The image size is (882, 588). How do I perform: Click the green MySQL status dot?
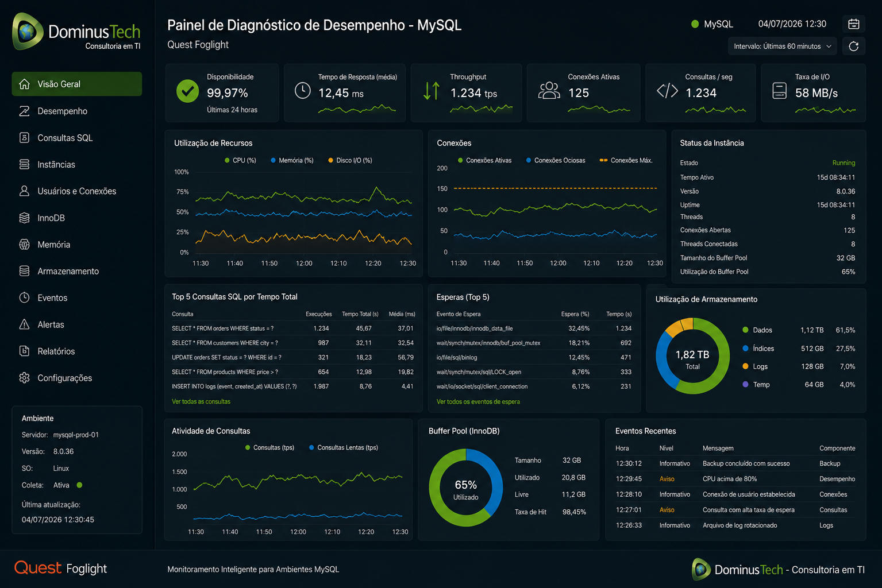pyautogui.click(x=695, y=24)
